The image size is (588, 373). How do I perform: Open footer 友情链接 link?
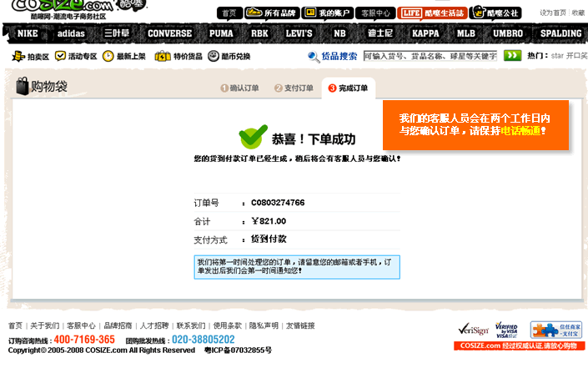[x=300, y=325]
